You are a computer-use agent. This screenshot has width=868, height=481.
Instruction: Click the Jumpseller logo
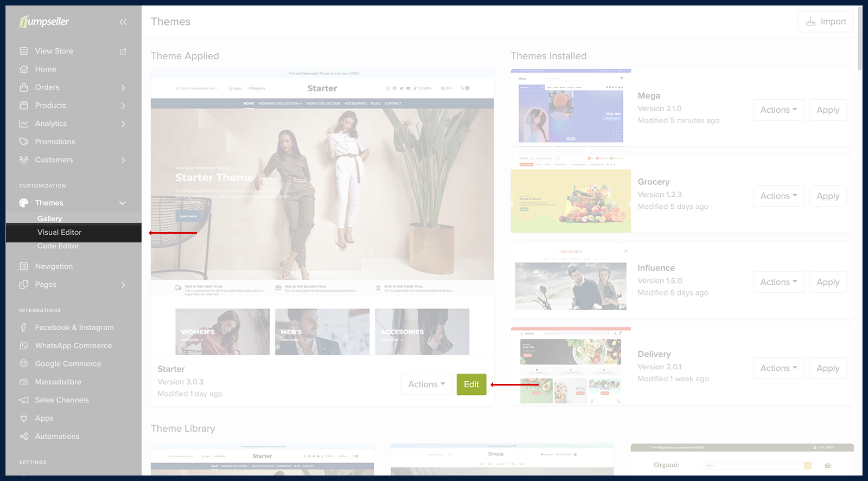pyautogui.click(x=44, y=22)
